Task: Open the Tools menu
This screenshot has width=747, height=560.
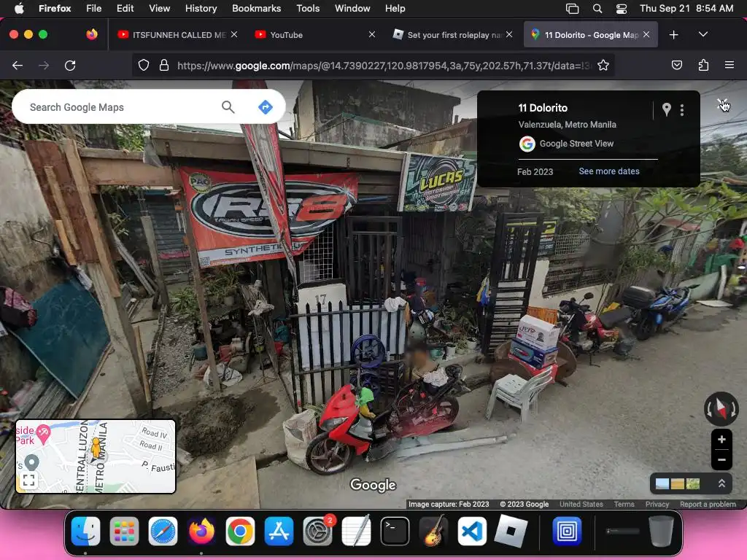Action: click(308, 8)
